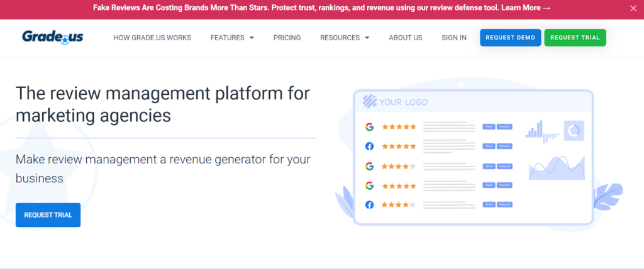
Task: Click the blue Request Demo button
Action: click(x=511, y=38)
